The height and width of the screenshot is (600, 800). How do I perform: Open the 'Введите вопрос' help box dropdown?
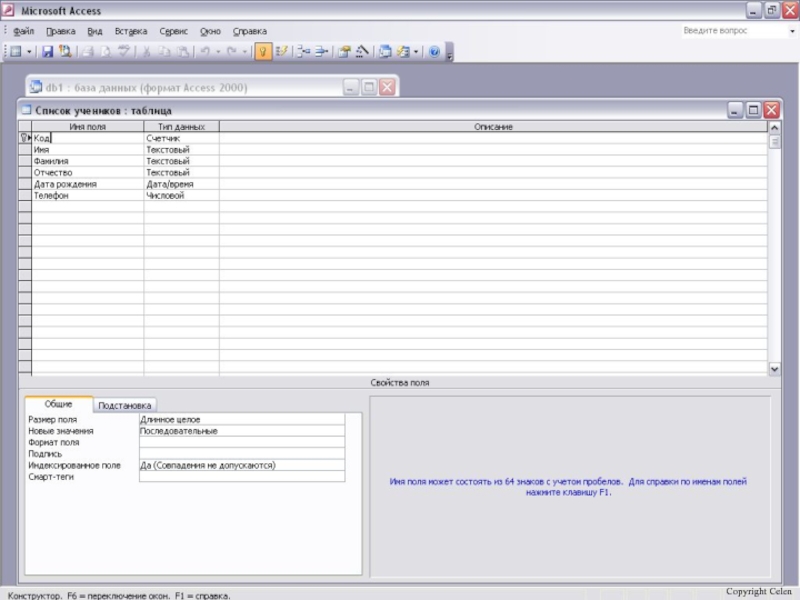[765, 31]
